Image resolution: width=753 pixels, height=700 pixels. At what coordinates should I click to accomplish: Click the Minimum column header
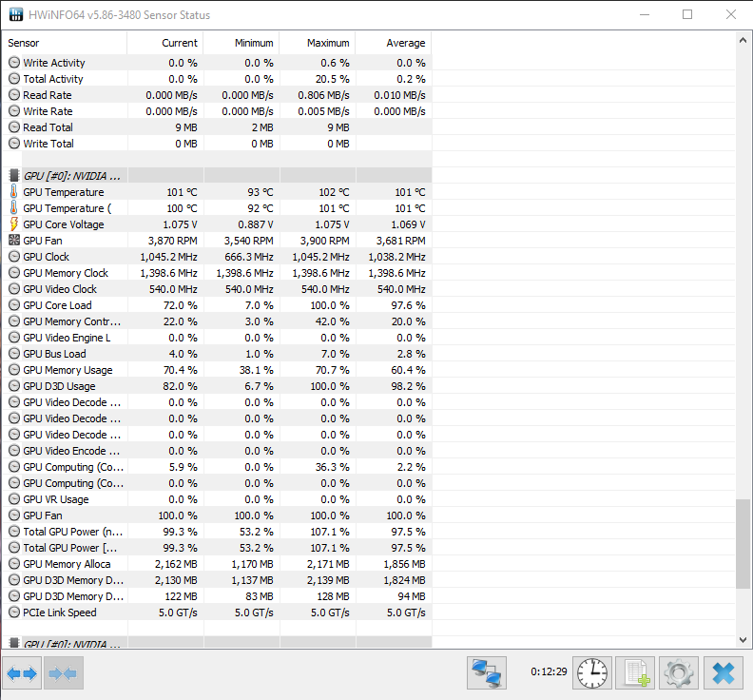(241, 43)
